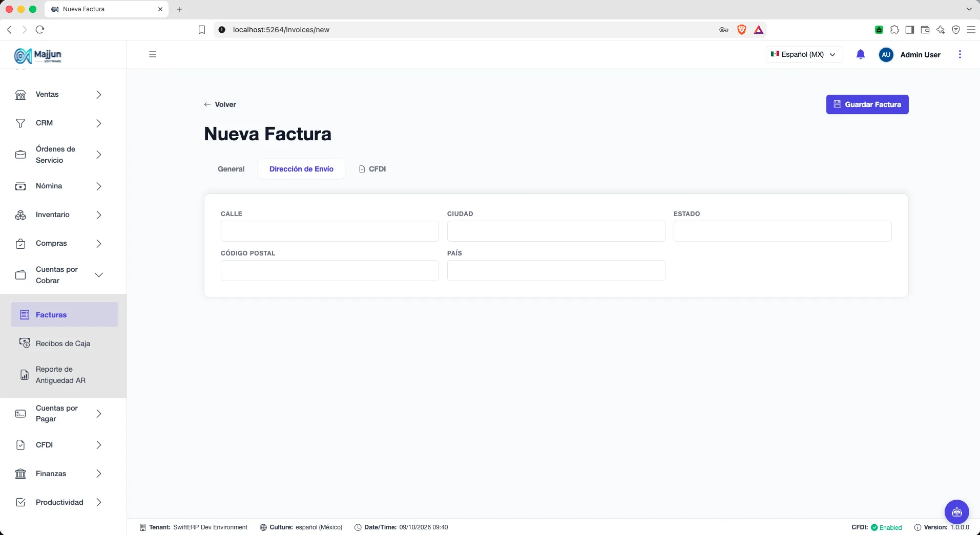This screenshot has height=535, width=980.
Task: Focus the Estado input field
Action: coord(782,231)
